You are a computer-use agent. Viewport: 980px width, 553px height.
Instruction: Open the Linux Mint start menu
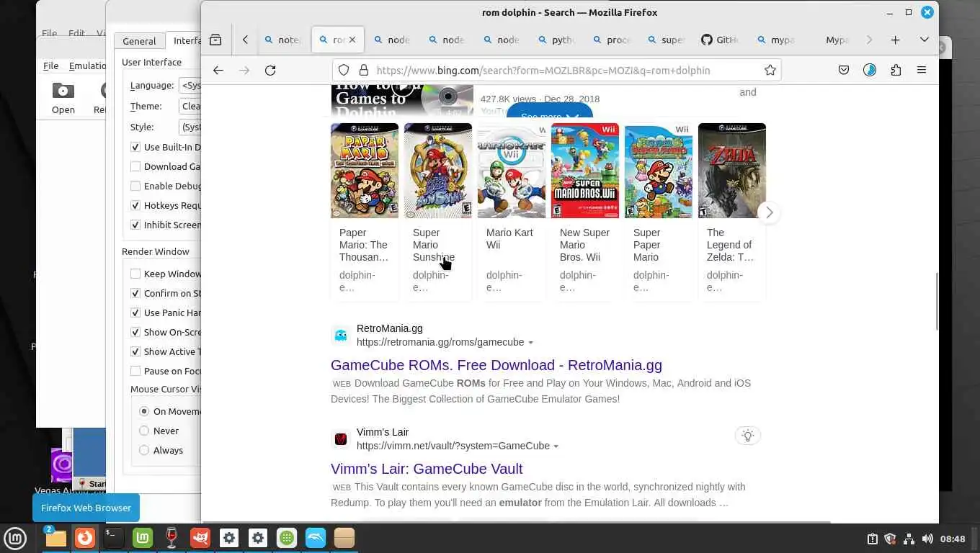[x=15, y=538]
